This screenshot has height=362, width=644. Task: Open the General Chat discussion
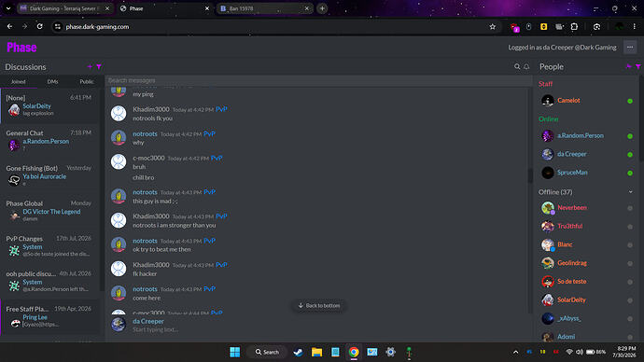[x=50, y=141]
